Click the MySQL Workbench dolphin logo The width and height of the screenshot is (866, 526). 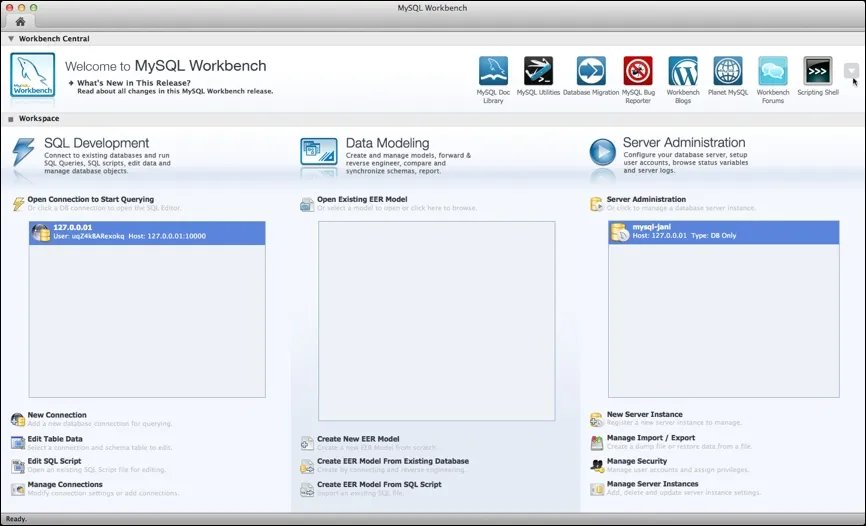coord(33,75)
